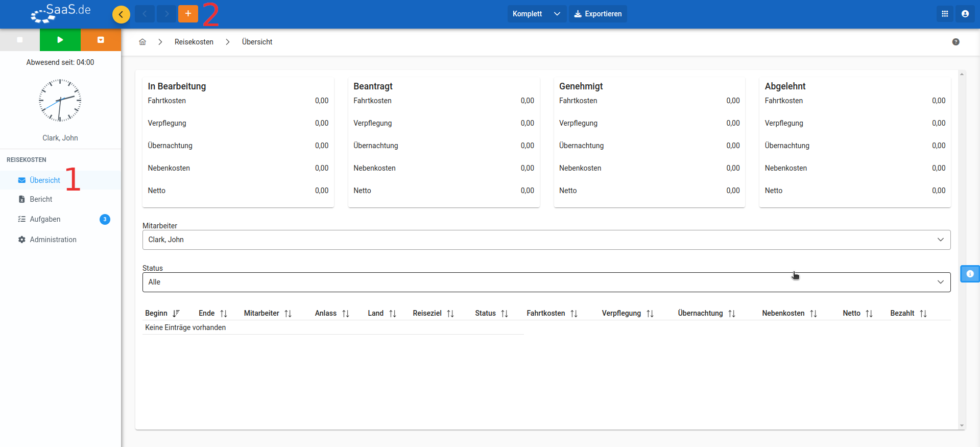Sort table by Status column
980x447 pixels.
coord(491,313)
